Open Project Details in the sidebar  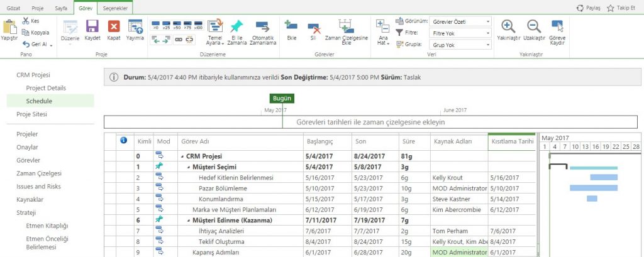click(x=46, y=88)
